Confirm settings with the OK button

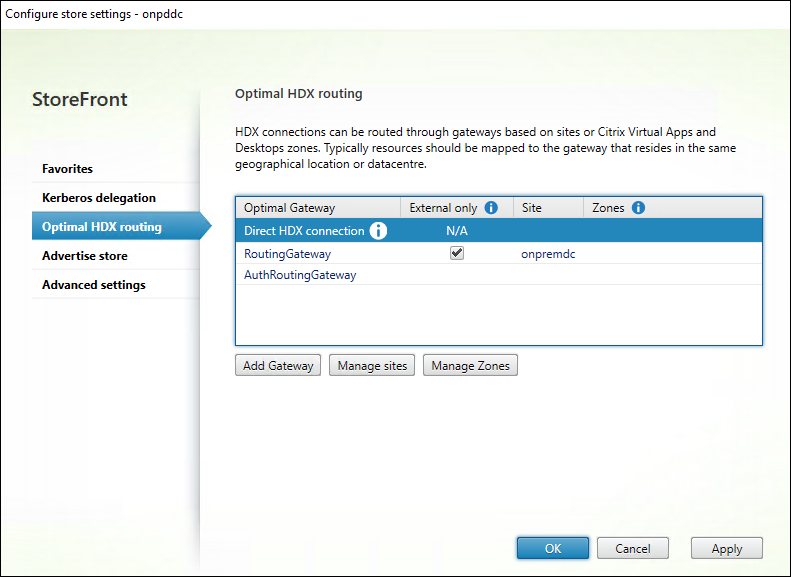coord(553,548)
